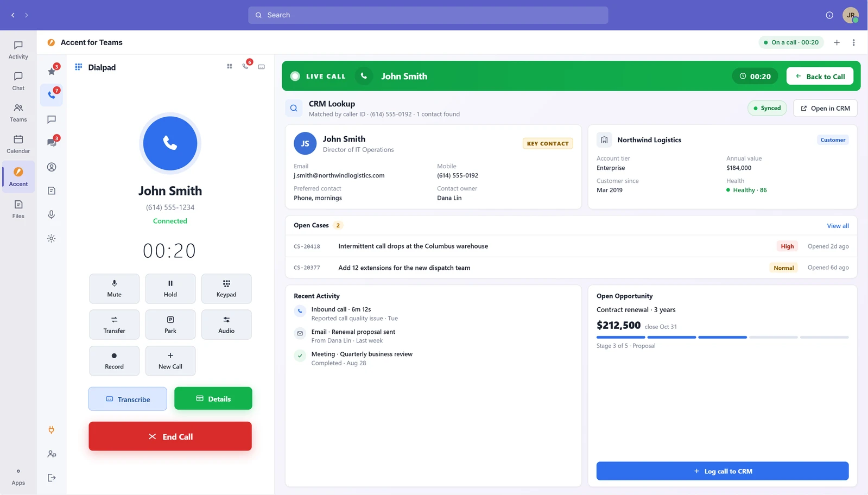Switch to Chat in the Teams rail

(x=18, y=81)
